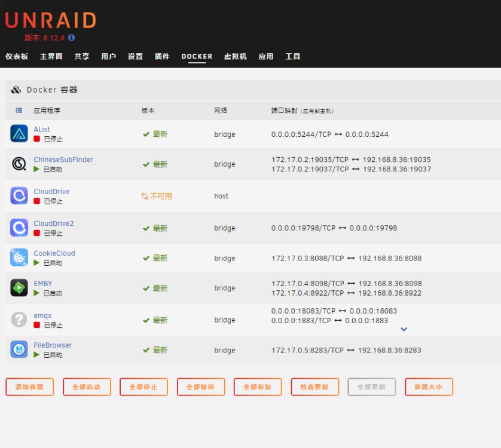Click the red stopped indicator for CloudDrive2

(36, 233)
